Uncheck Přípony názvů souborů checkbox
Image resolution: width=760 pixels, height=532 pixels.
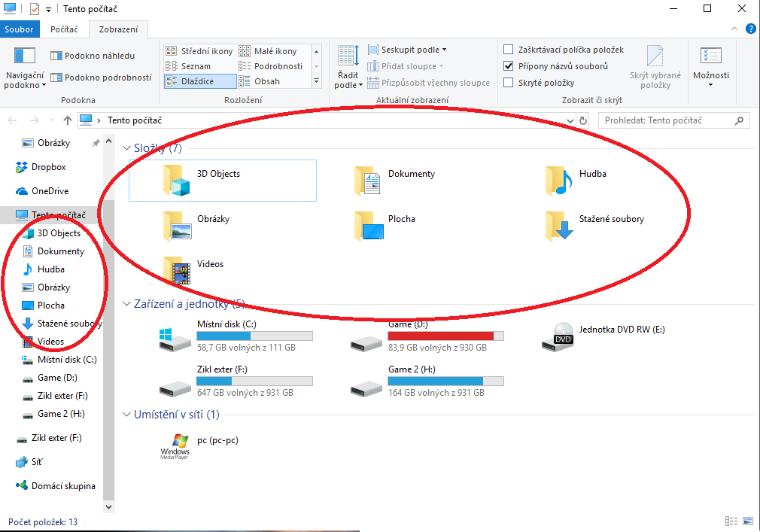509,66
